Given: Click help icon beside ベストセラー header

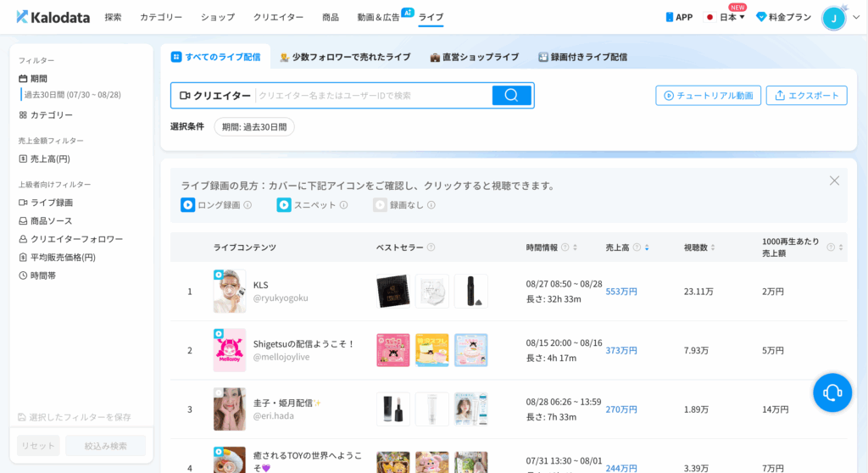Looking at the screenshot, I should [x=431, y=247].
